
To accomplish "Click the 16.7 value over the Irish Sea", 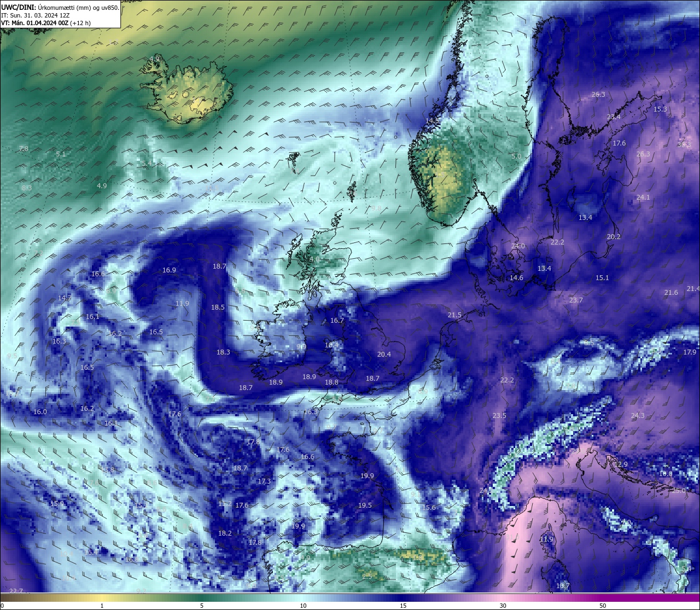I will [x=337, y=320].
